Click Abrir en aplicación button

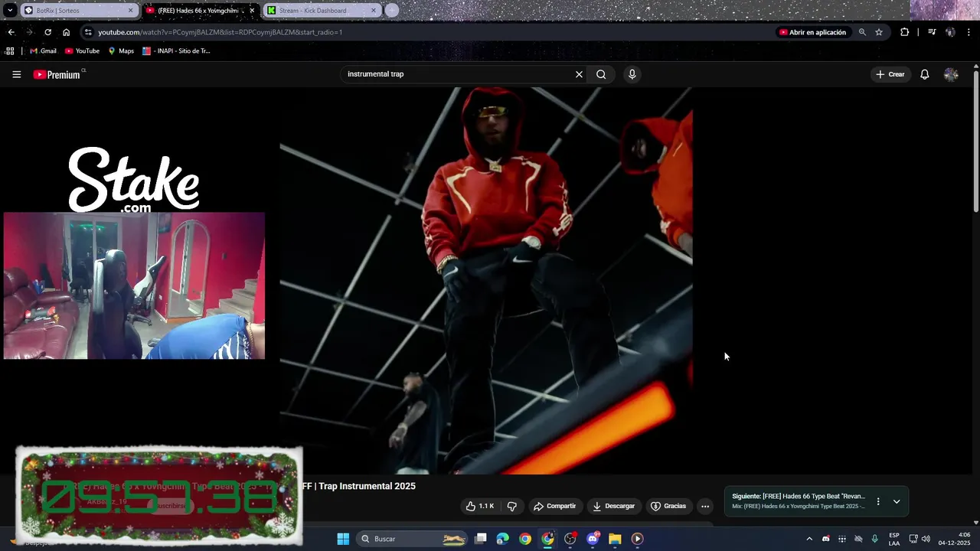point(812,32)
